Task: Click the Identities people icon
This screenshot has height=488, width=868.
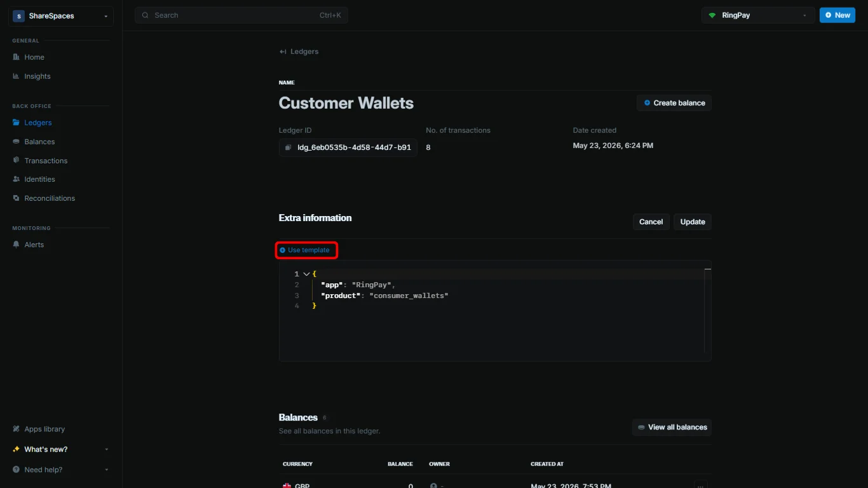Action: point(17,179)
